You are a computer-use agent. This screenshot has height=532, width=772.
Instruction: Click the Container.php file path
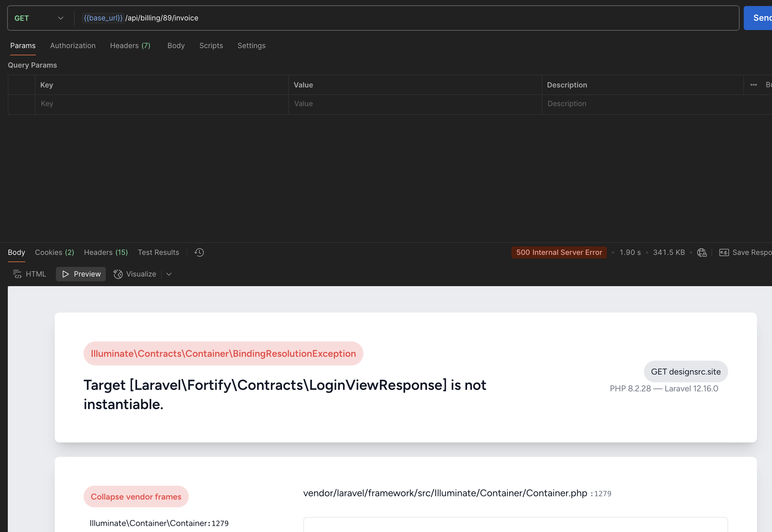click(445, 493)
